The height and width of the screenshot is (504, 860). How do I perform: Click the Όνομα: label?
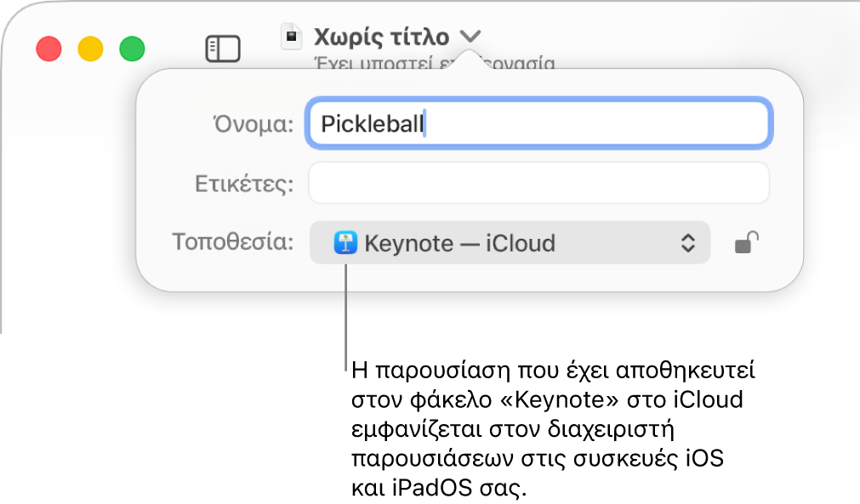(253, 124)
